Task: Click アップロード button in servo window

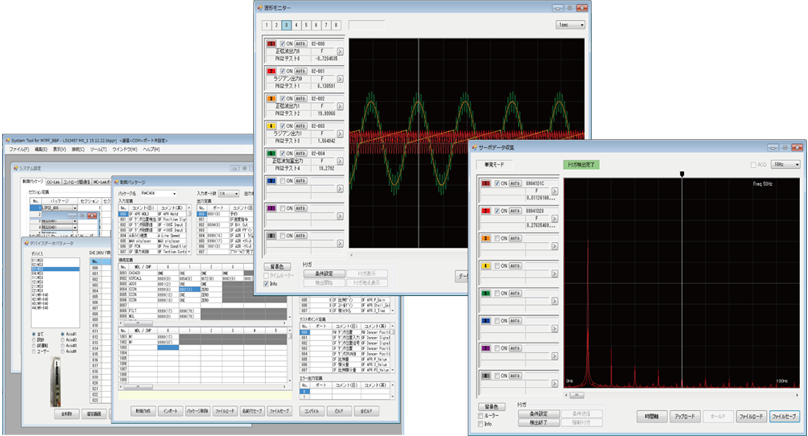Action: coord(685,416)
